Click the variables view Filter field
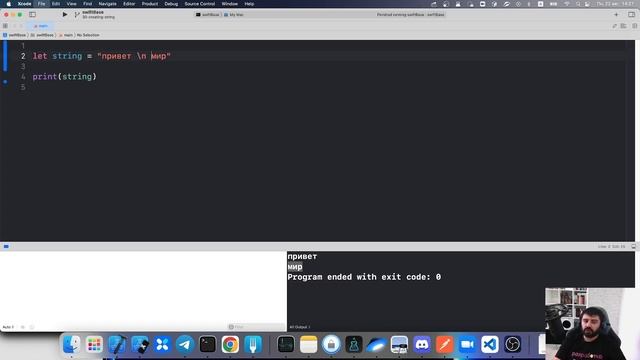 pos(256,327)
